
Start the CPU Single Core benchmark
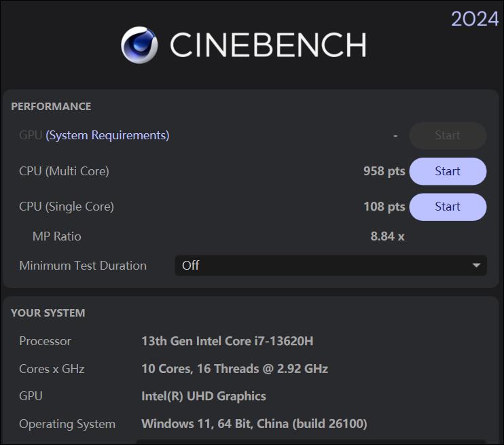[x=448, y=207]
